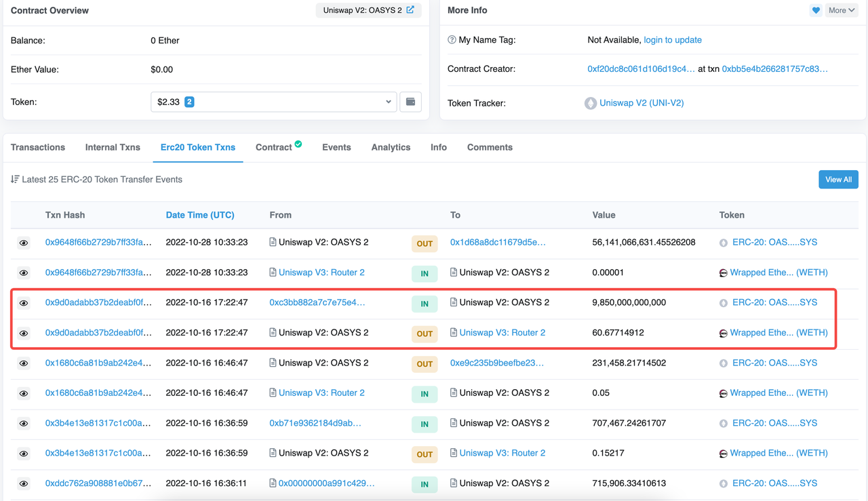Toggle eye icon for OUT row at 2022-10-28 10:33:23
868x501 pixels.
(24, 243)
